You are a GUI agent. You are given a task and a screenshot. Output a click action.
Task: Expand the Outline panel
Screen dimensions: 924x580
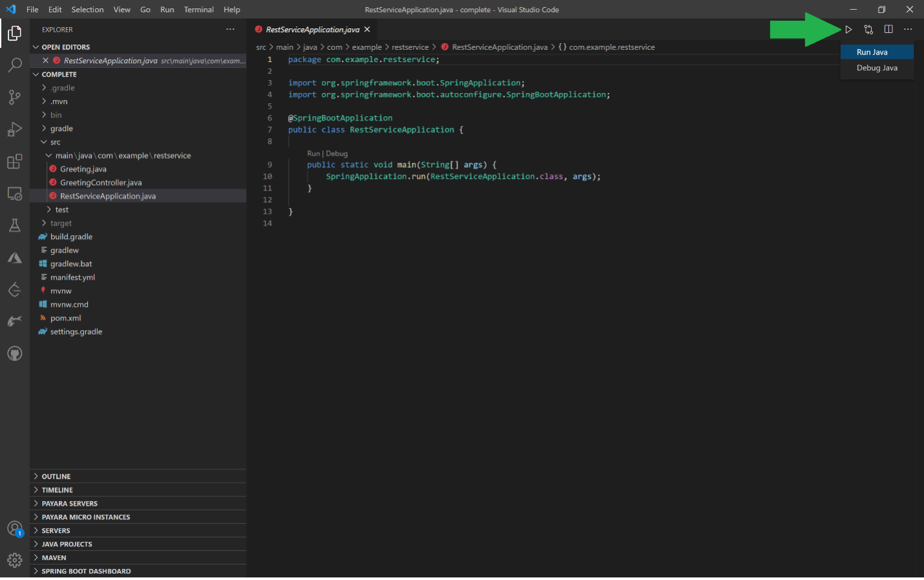138,477
